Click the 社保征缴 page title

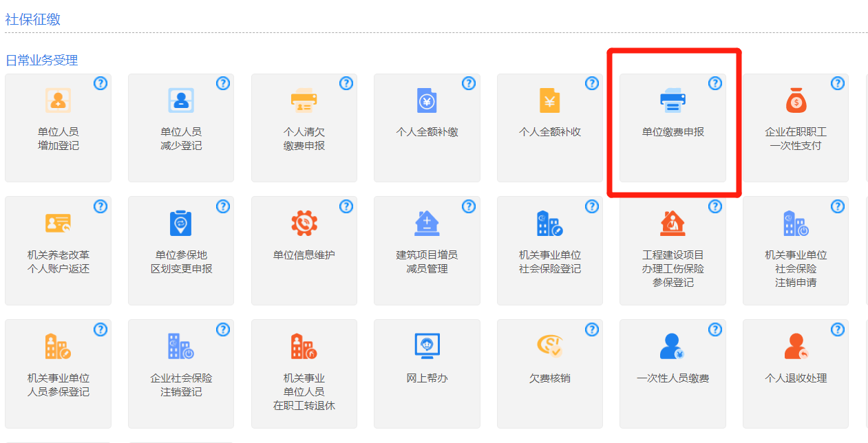pos(33,19)
